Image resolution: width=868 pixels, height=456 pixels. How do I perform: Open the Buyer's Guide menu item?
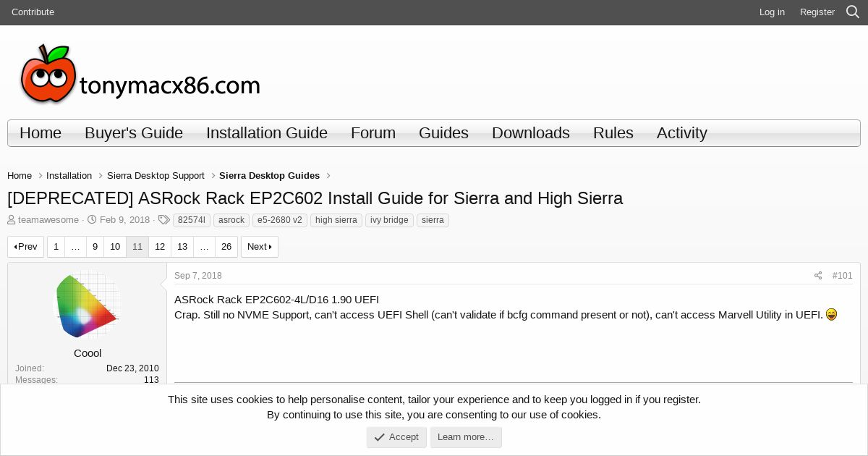(x=134, y=133)
